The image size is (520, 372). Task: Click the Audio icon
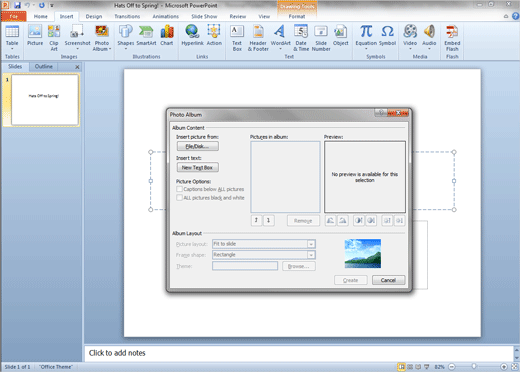click(x=429, y=32)
